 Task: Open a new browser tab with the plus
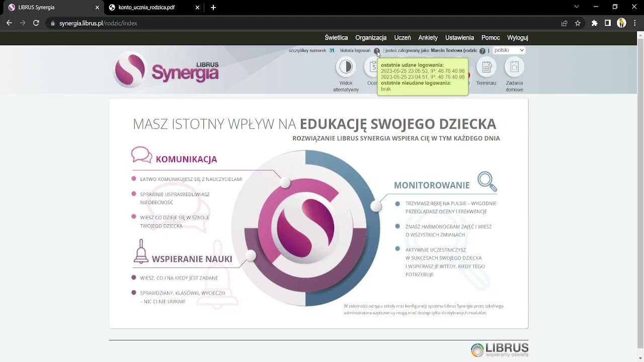[213, 8]
